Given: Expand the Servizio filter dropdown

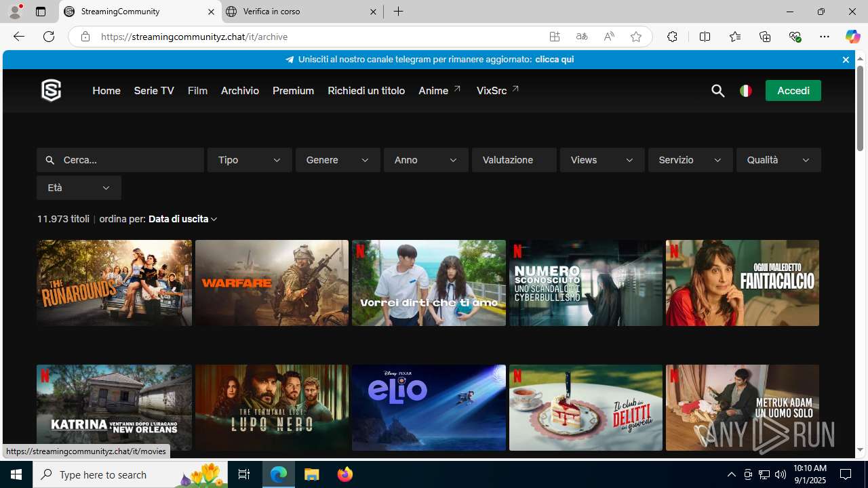Looking at the screenshot, I should click(690, 160).
